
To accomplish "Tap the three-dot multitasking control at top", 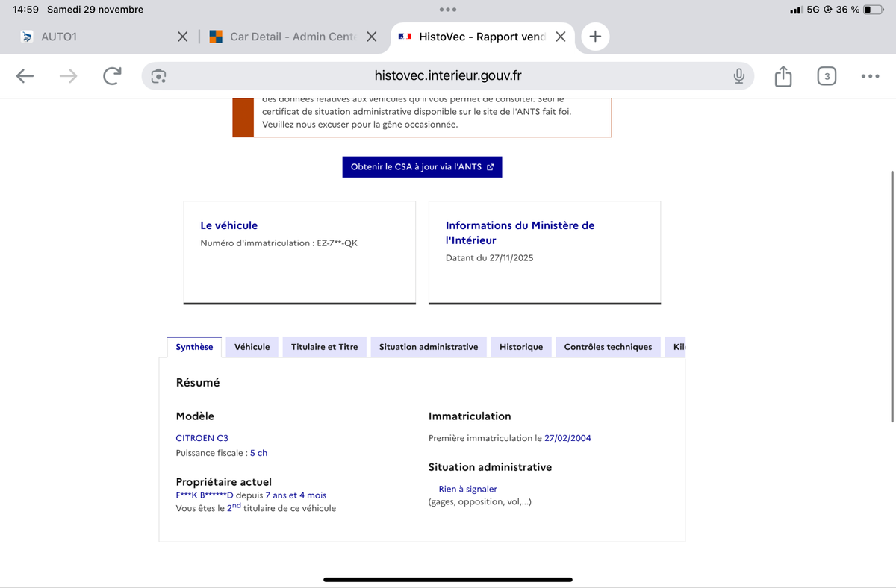I will [448, 10].
